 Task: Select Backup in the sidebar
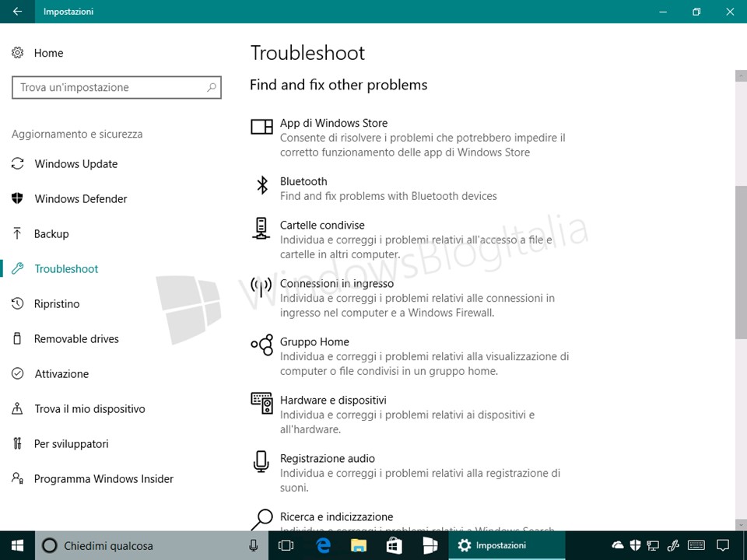pos(51,234)
